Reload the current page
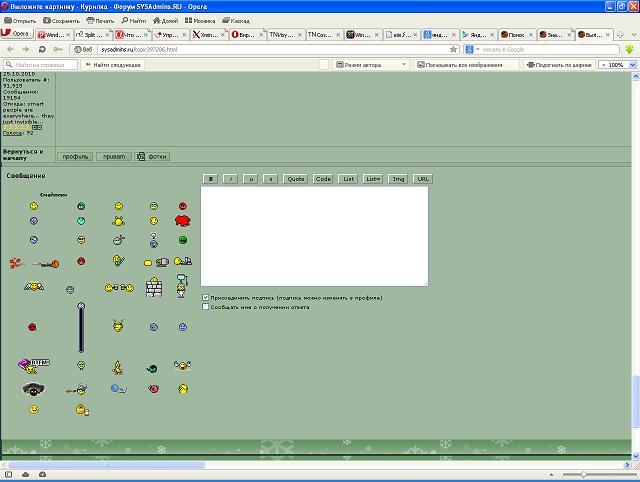Screen dimensions: 640x482 point(42,49)
